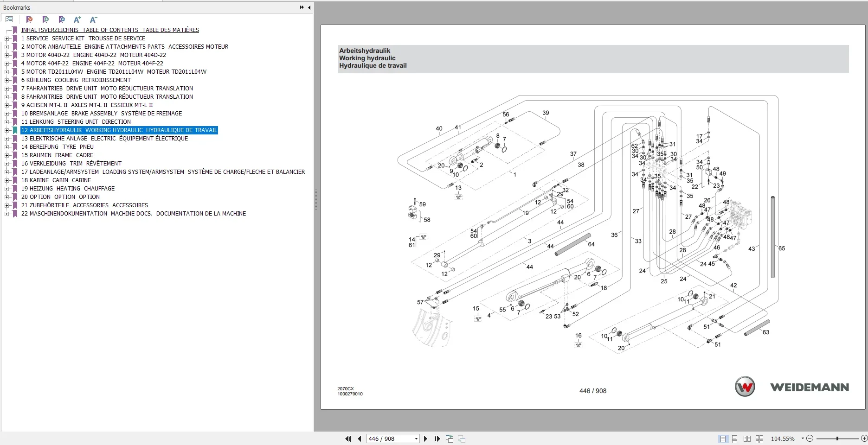Select the INHALTSVERZEICHNIS bookmark
868x445 pixels.
point(110,30)
